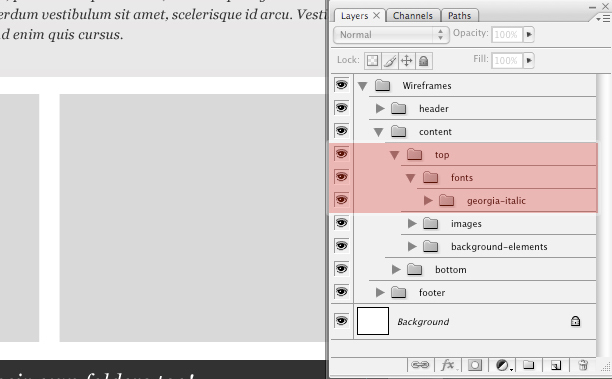Create a new group folder icon

[x=528, y=365]
